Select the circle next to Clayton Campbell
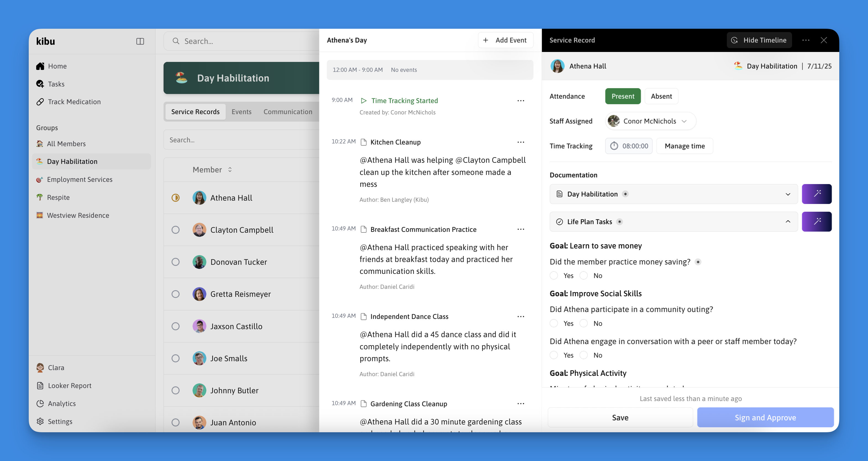This screenshot has width=868, height=461. 175,229
